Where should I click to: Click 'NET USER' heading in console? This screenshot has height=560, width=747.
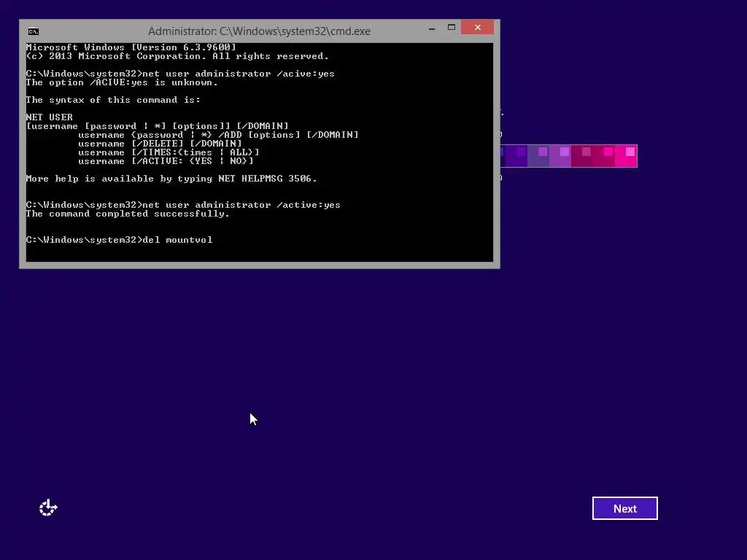(49, 117)
